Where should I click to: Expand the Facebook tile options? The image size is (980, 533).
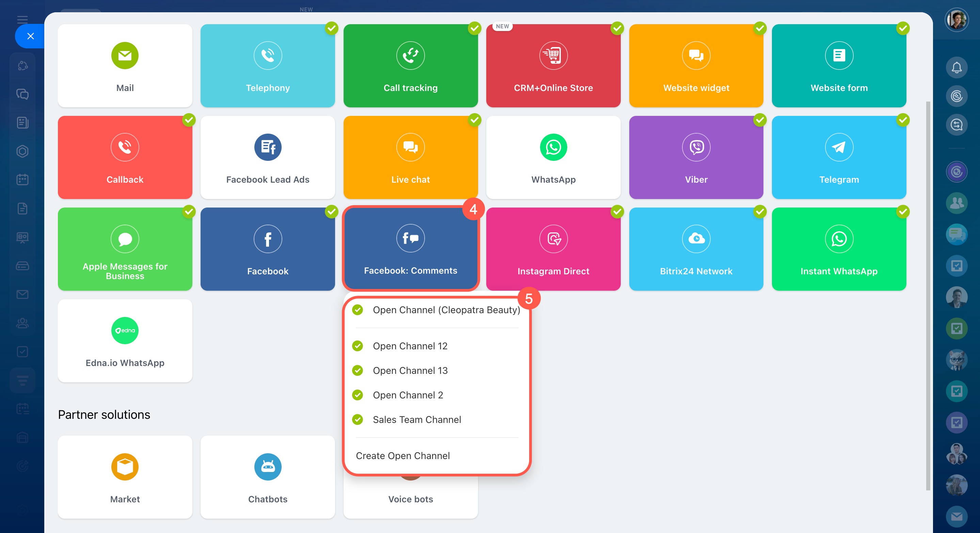point(267,249)
